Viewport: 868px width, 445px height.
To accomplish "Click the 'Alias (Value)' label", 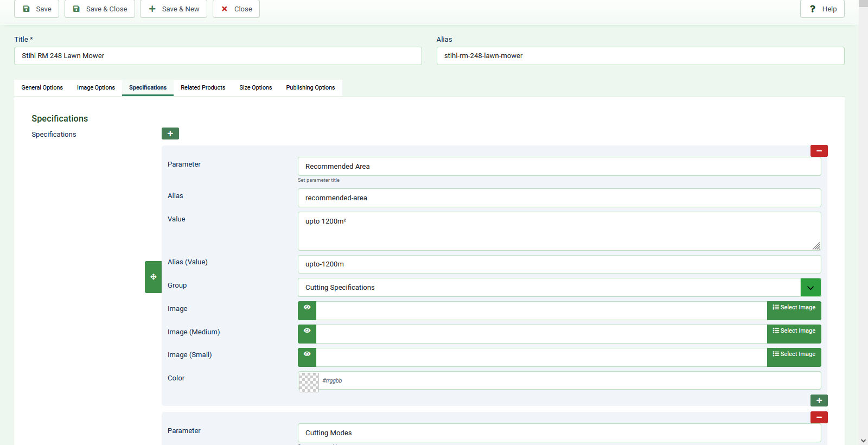I will click(x=188, y=262).
